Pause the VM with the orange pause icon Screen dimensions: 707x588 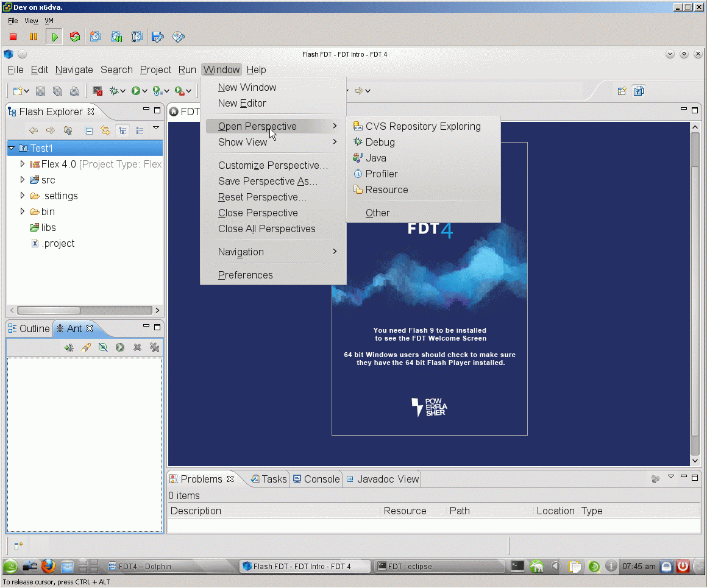34,37
